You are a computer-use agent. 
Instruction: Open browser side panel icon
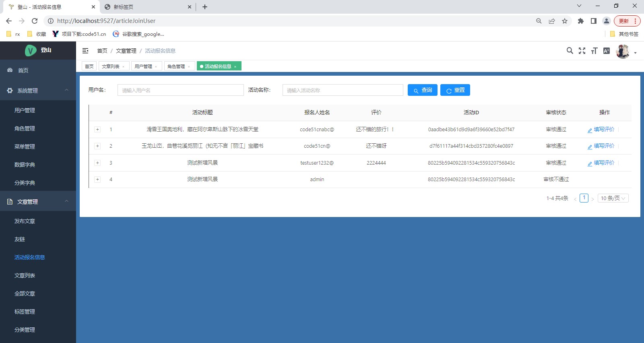click(x=594, y=21)
